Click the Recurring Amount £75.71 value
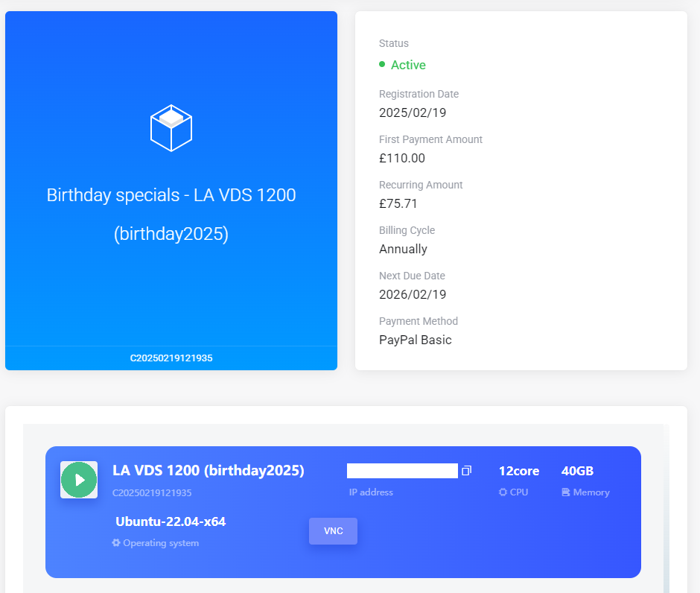 pyautogui.click(x=398, y=203)
